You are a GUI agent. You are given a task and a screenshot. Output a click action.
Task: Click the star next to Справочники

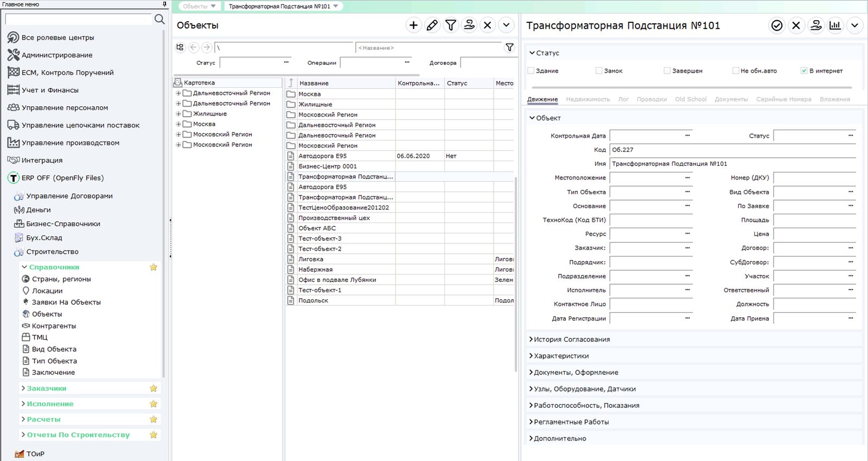click(x=154, y=267)
